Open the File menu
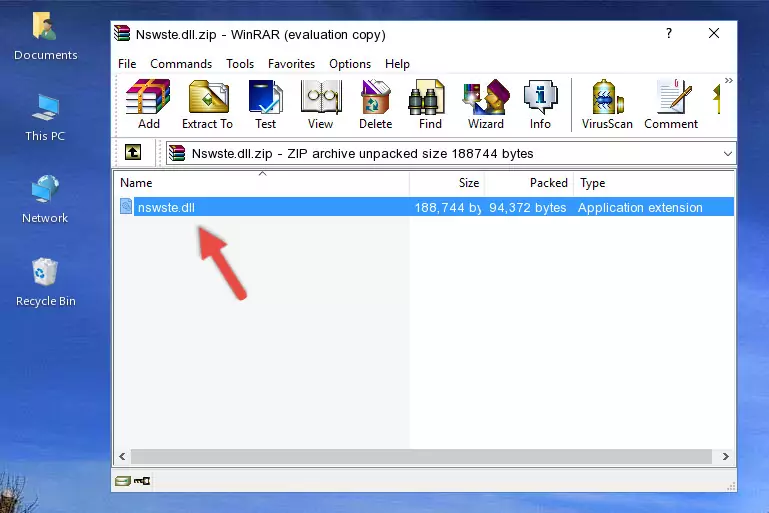The width and height of the screenshot is (769, 513). pyautogui.click(x=127, y=64)
